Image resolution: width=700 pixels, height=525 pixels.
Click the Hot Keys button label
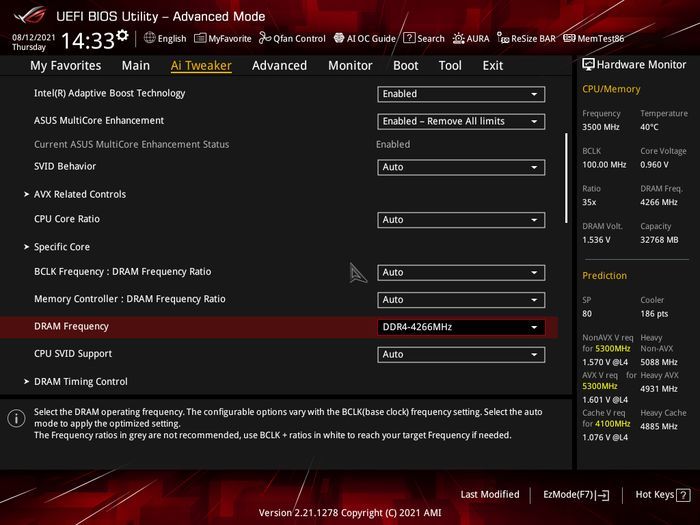[x=654, y=495]
